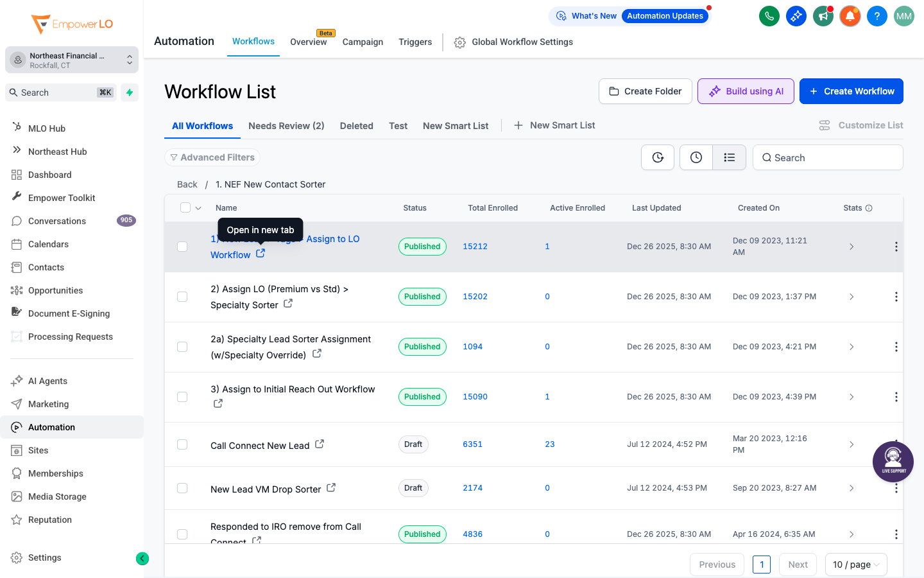The width and height of the screenshot is (924, 578).
Task: Click the Create Workflow button
Action: point(851,91)
